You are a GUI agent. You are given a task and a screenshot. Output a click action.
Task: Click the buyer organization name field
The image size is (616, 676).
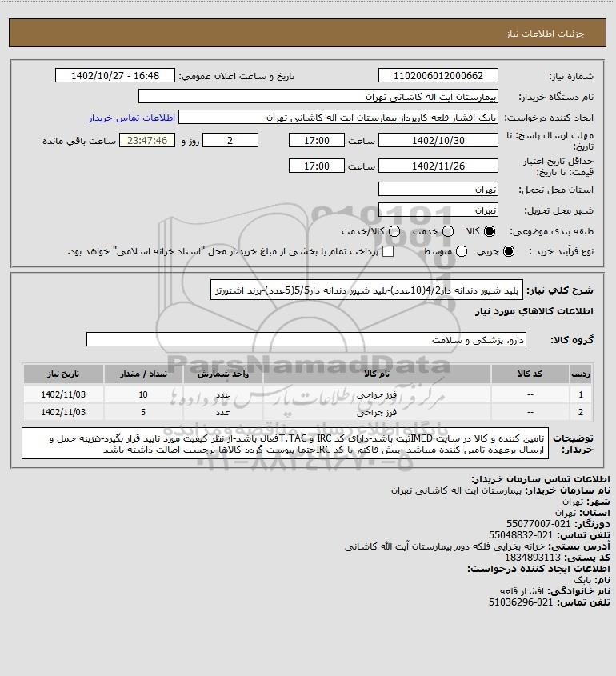(318, 96)
